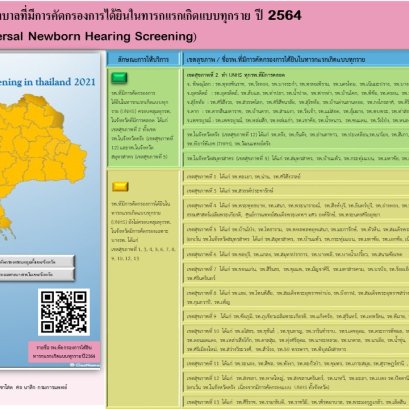Click the blue header starting 'เขตสุขภาพ / ชื่อรพ.'
The width and height of the screenshot is (409, 409).
pos(296,59)
